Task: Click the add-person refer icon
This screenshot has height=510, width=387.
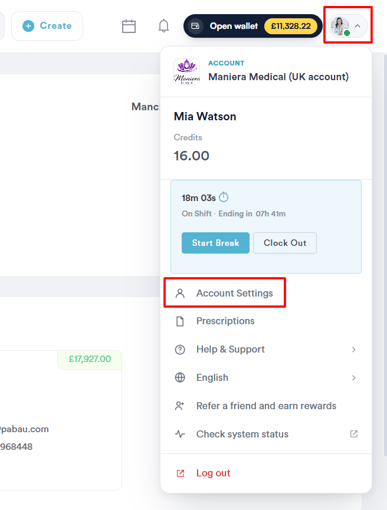Action: coord(180,406)
